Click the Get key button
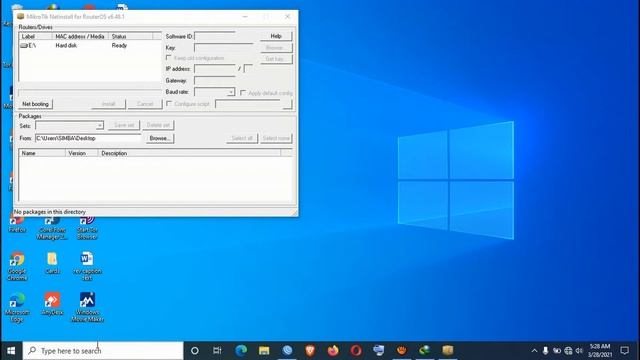Image resolution: width=640 pixels, height=360 pixels. pyautogui.click(x=276, y=59)
